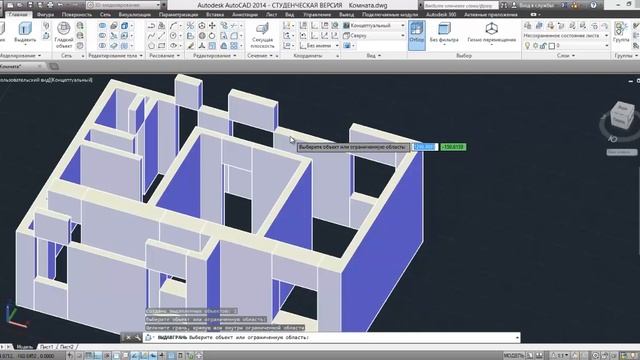Toggle layer 0 lock icon
This screenshot has width=640, height=360.
(543, 46)
